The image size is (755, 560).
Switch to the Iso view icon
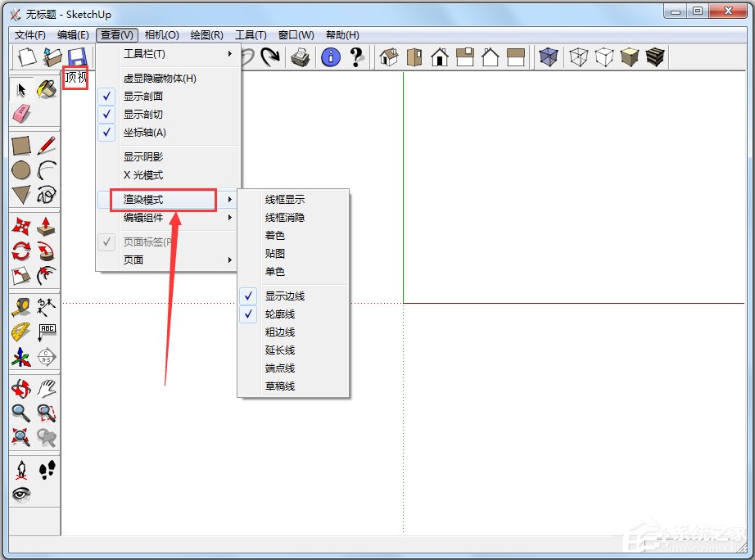(x=389, y=57)
